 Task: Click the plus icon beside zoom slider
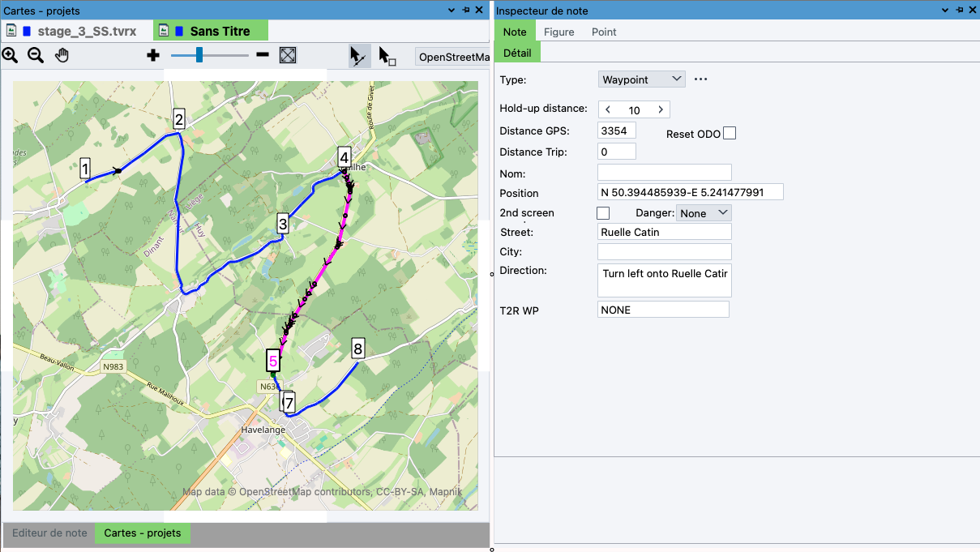(x=153, y=55)
